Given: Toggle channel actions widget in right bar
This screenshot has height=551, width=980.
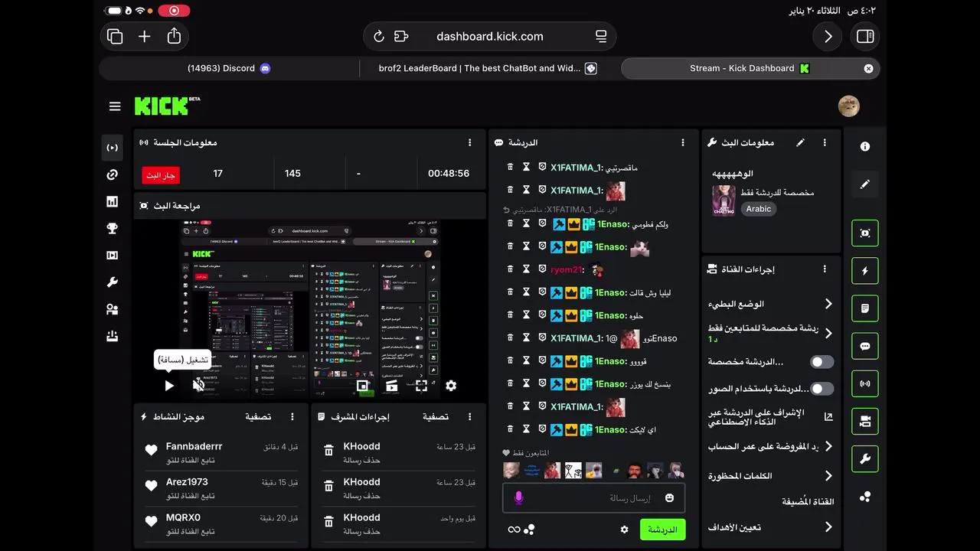Looking at the screenshot, I should [865, 421].
